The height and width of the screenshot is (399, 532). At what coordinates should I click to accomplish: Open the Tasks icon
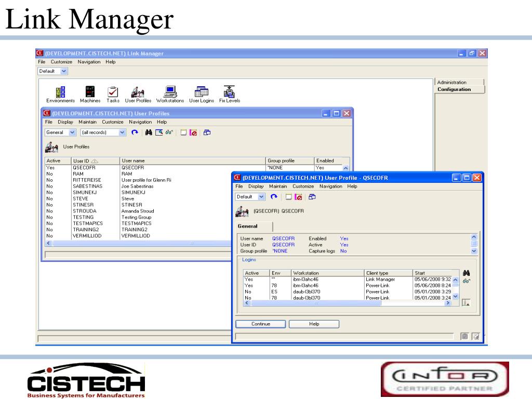tap(113, 95)
